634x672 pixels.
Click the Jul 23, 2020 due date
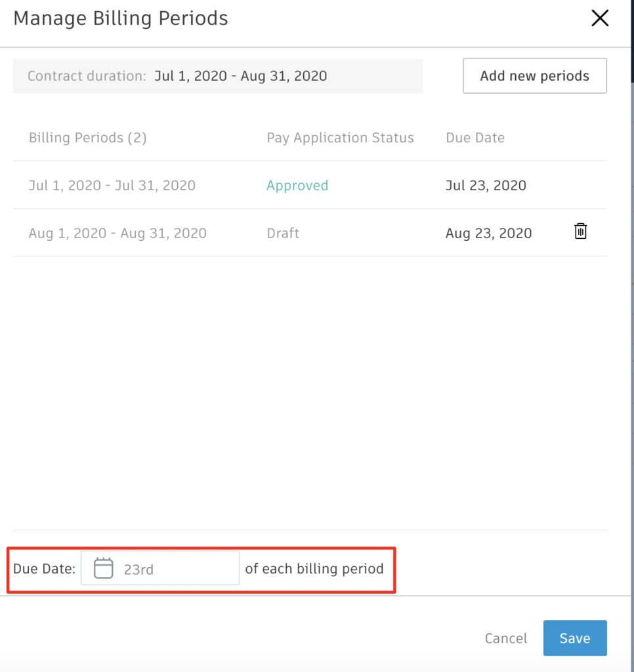click(486, 185)
